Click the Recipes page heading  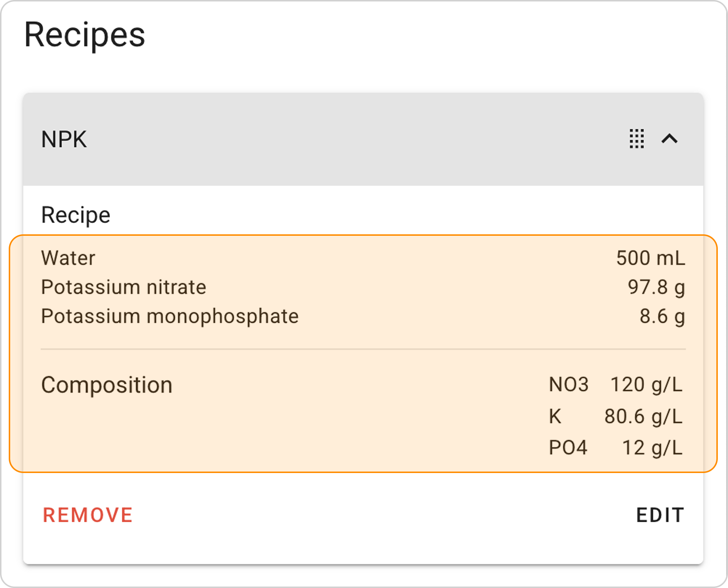(x=84, y=35)
